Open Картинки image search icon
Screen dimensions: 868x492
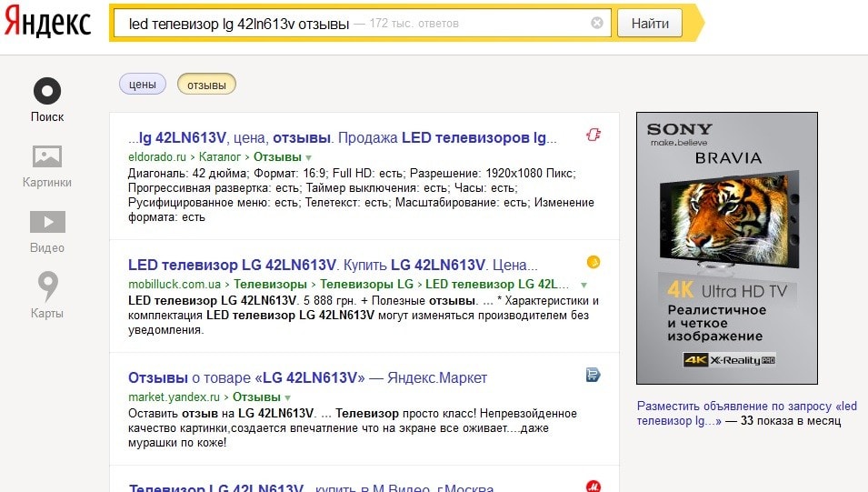coord(47,156)
